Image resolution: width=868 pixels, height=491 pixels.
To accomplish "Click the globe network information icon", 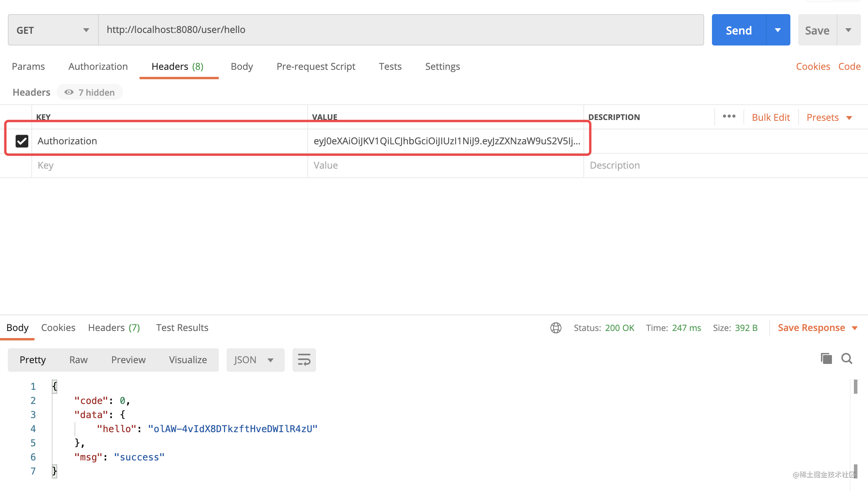I will click(556, 328).
